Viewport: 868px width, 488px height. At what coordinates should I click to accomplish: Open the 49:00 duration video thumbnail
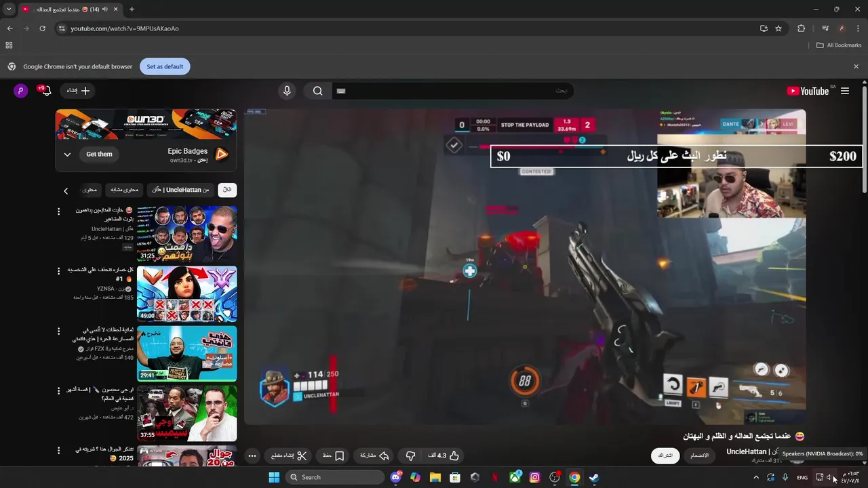point(186,294)
